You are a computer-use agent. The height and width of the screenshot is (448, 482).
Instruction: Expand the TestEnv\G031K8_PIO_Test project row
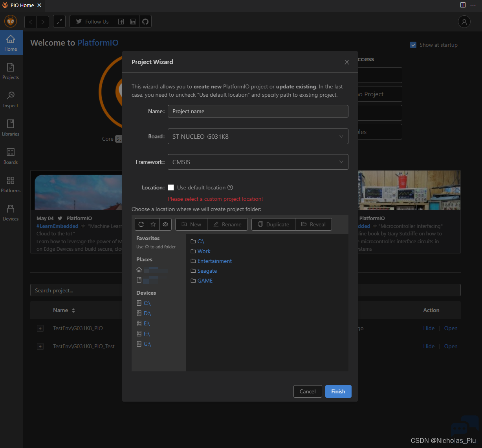pyautogui.click(x=40, y=346)
